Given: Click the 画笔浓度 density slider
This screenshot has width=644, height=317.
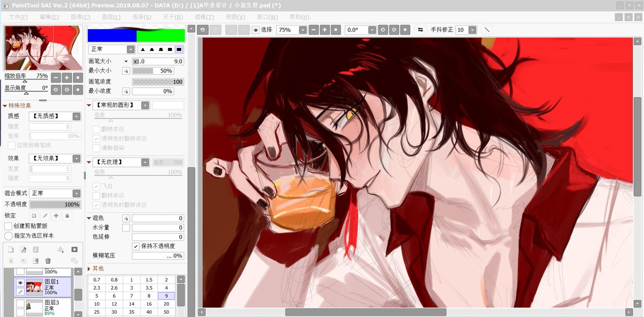Looking at the screenshot, I should pyautogui.click(x=158, y=82).
